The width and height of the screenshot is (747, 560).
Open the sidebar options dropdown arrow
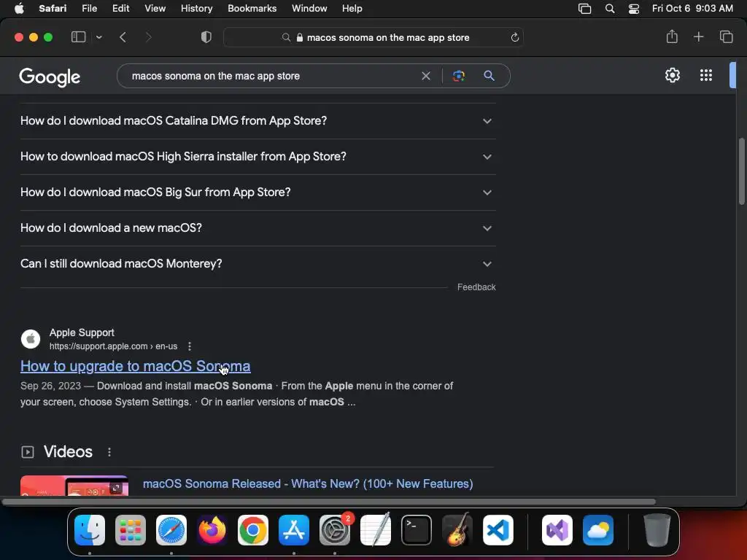[x=98, y=37]
